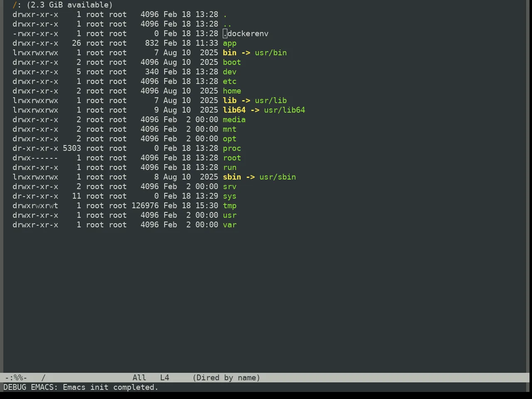Click tmp size value 126976
This screenshot has width=532, height=399.
click(x=145, y=206)
